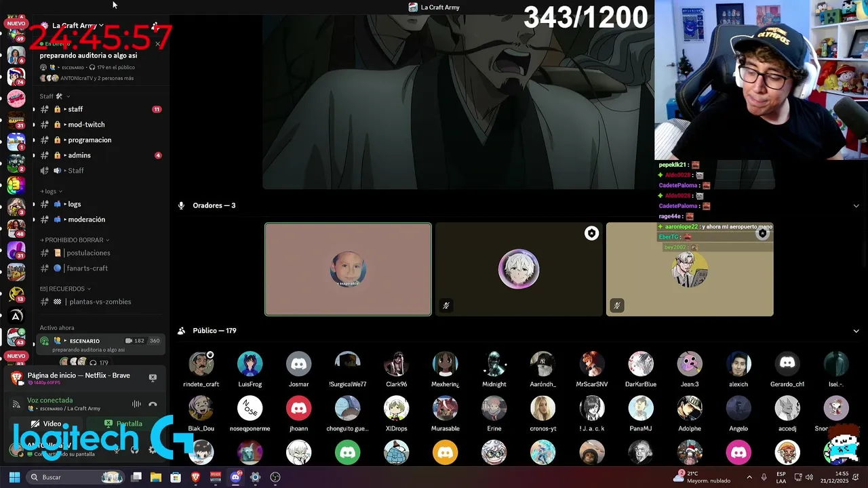The image size is (868, 488).
Task: Open Clark96 audience avatar
Action: click(x=396, y=364)
